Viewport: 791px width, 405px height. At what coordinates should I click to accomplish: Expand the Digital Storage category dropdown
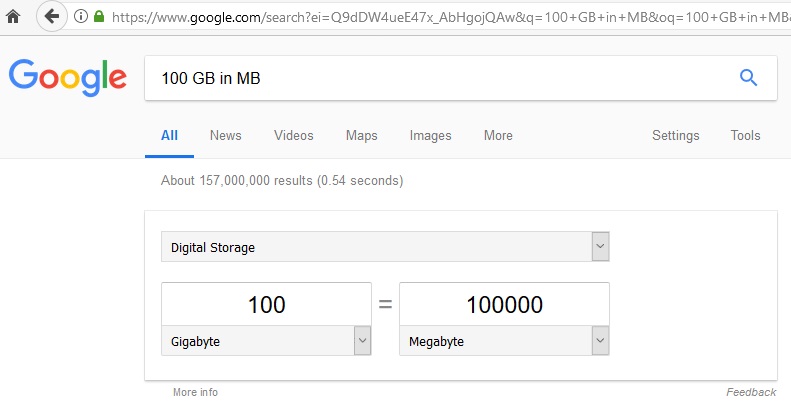pos(385,247)
